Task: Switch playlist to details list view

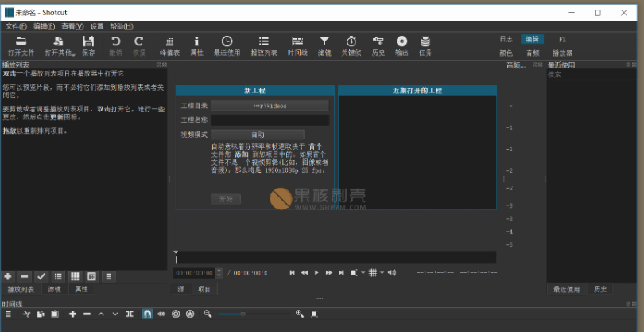Action: pos(58,276)
